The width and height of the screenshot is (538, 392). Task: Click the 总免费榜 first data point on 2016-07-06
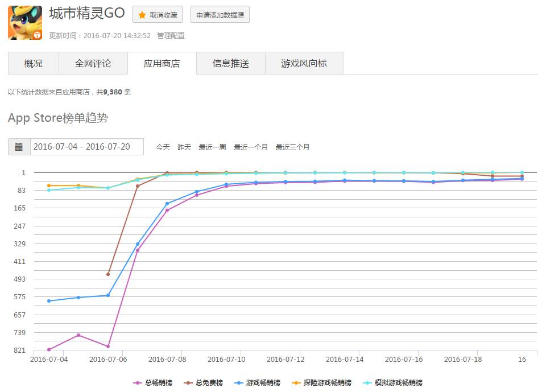tap(108, 274)
